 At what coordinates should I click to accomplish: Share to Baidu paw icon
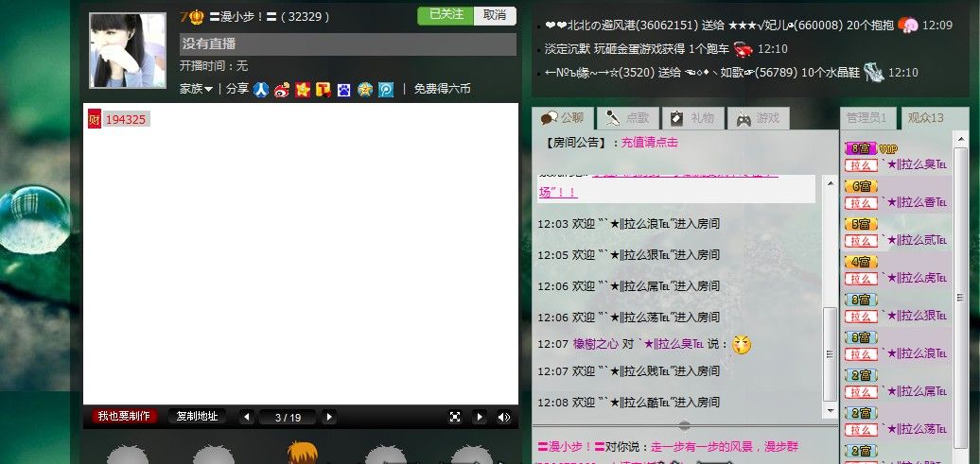pos(343,90)
